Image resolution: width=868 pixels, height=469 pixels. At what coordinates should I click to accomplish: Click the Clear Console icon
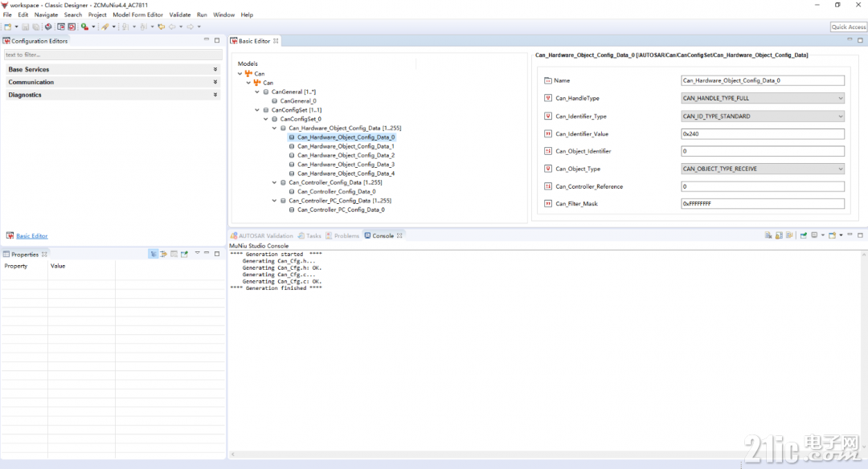[768, 235]
